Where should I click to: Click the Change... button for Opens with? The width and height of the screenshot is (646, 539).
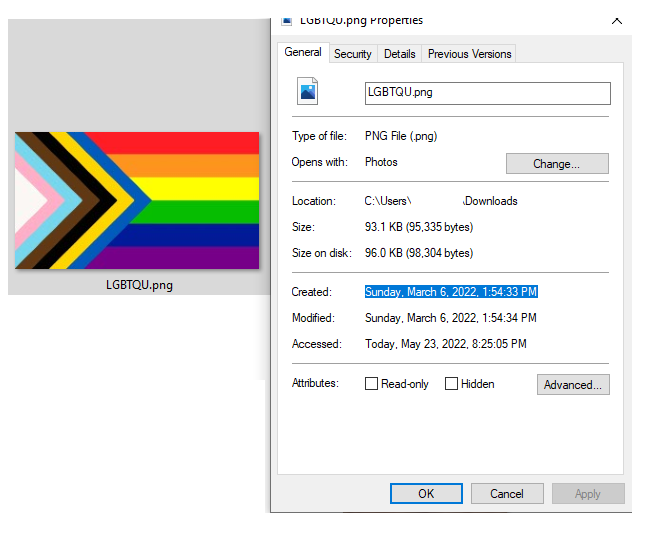tap(557, 164)
